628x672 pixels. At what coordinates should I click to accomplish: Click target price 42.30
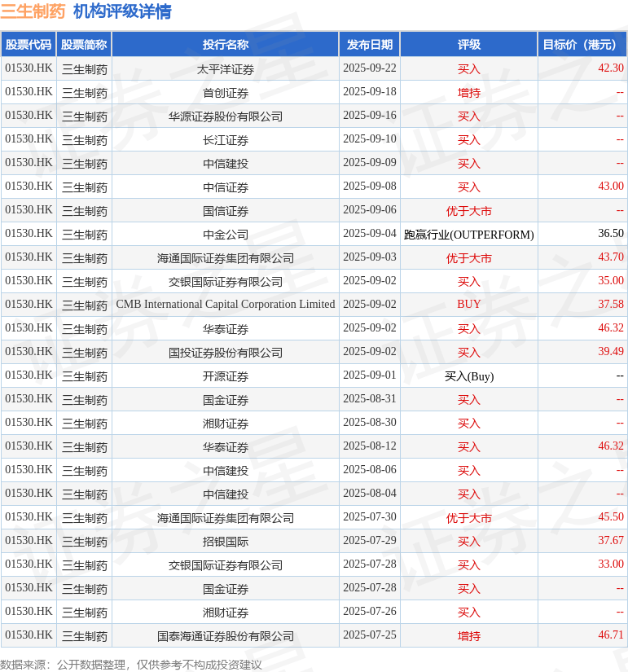[611, 68]
